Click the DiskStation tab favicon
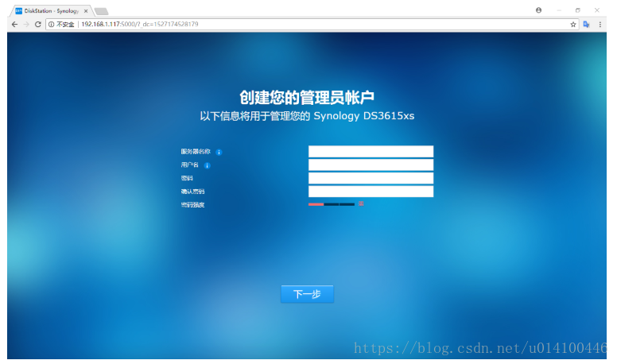Viewport: 617px width, 364px height. click(x=18, y=11)
